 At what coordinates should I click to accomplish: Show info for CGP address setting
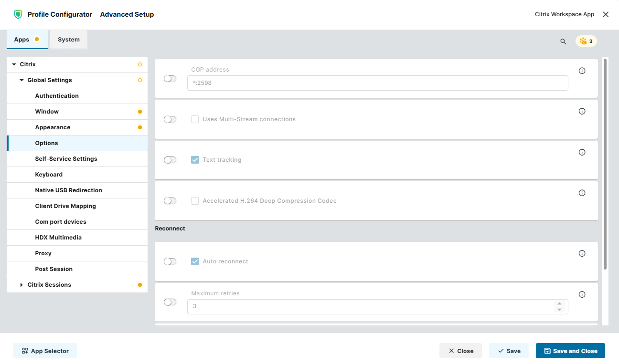[582, 71]
